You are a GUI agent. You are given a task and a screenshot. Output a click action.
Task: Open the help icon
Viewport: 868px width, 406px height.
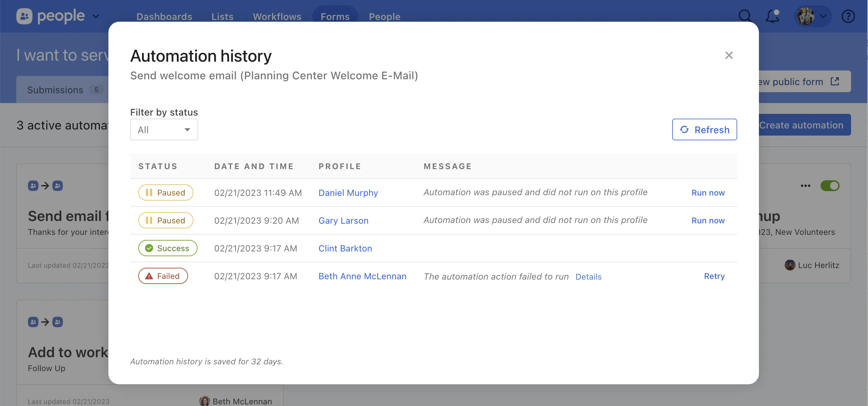coord(848,16)
